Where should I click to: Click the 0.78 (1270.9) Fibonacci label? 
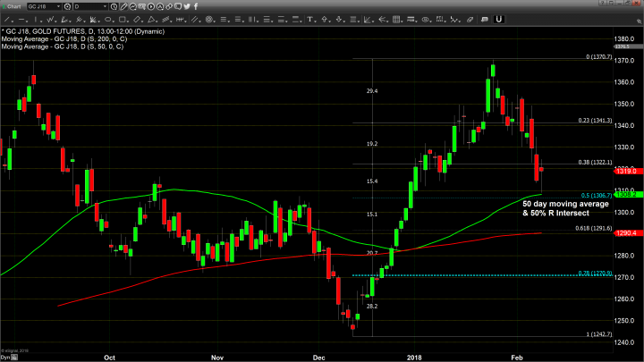click(x=595, y=273)
